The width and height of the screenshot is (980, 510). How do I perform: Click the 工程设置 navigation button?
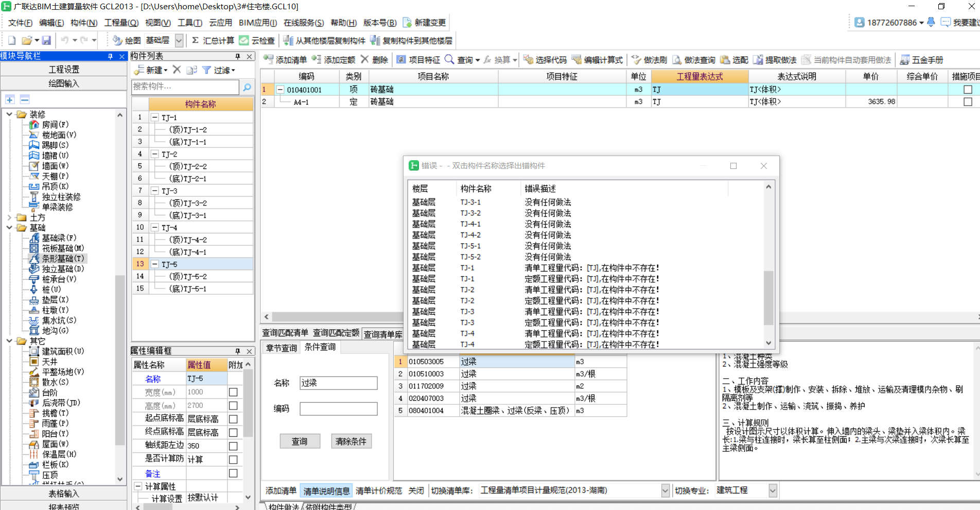tap(64, 70)
